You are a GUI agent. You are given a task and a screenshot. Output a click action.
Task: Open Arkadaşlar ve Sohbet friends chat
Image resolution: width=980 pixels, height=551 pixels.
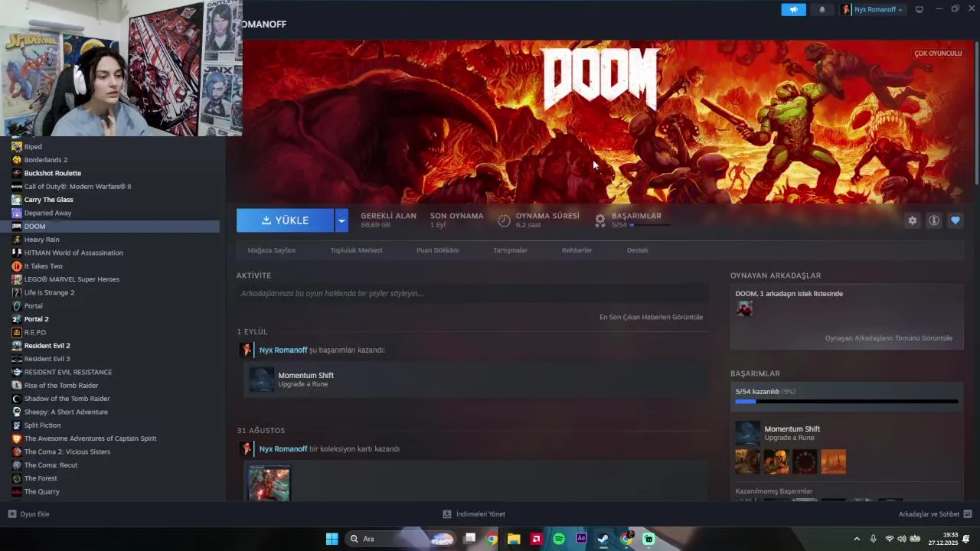pyautogui.click(x=935, y=514)
